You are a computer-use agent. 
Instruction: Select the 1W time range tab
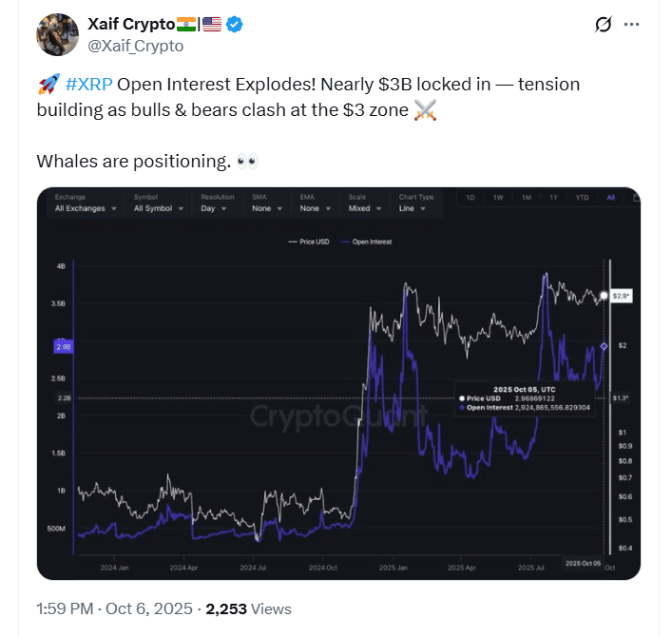point(498,198)
